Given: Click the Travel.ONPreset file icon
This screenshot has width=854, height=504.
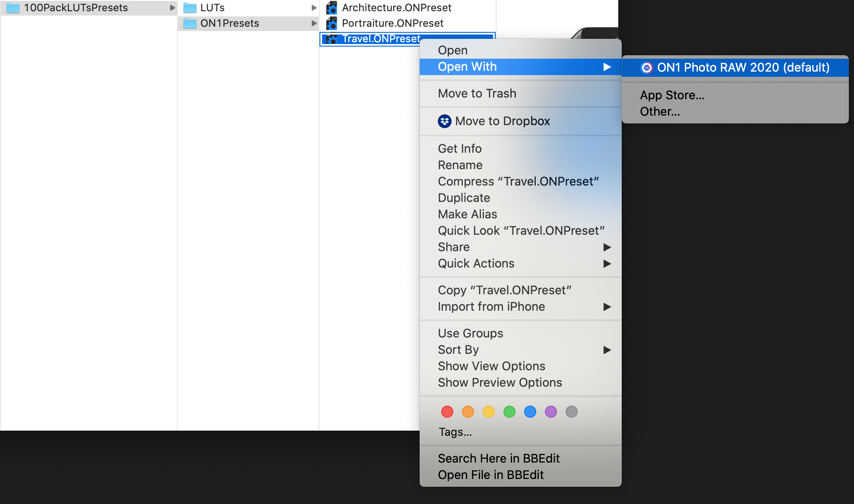Looking at the screenshot, I should click(x=332, y=39).
